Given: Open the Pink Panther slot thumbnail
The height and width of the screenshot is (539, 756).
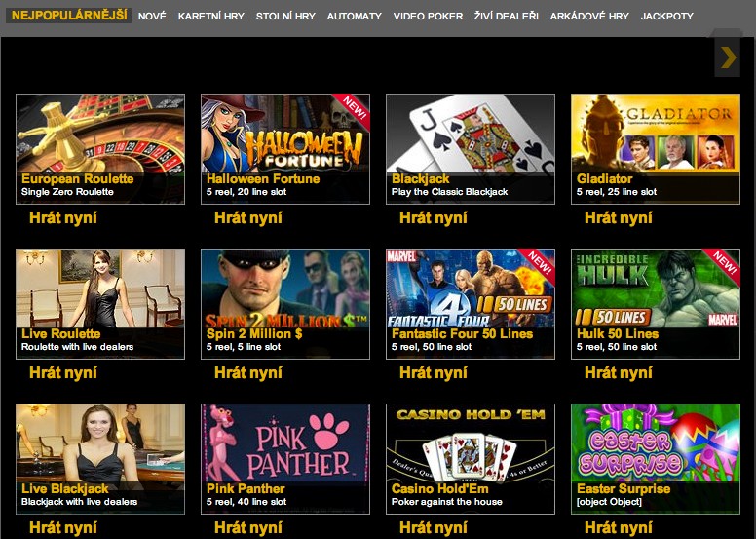Looking at the screenshot, I should coord(285,459).
